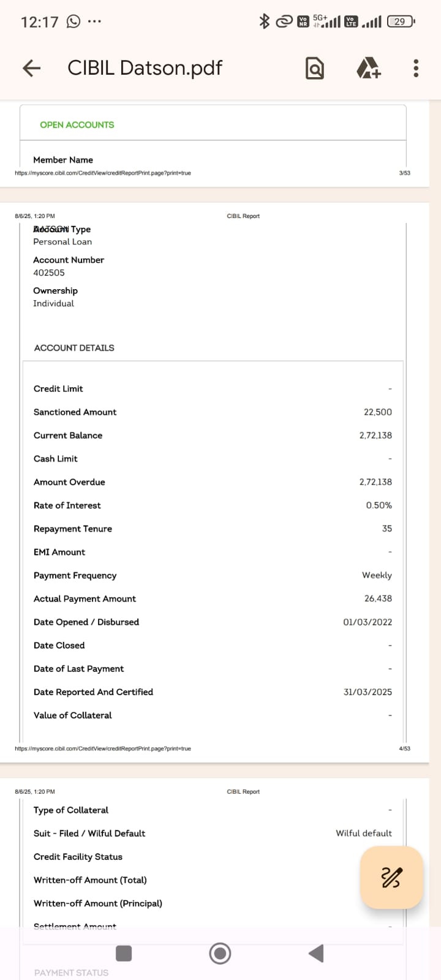Tap the Current Balance value 2,72,138
Viewport: 441px width, 980px height.
[x=375, y=435]
